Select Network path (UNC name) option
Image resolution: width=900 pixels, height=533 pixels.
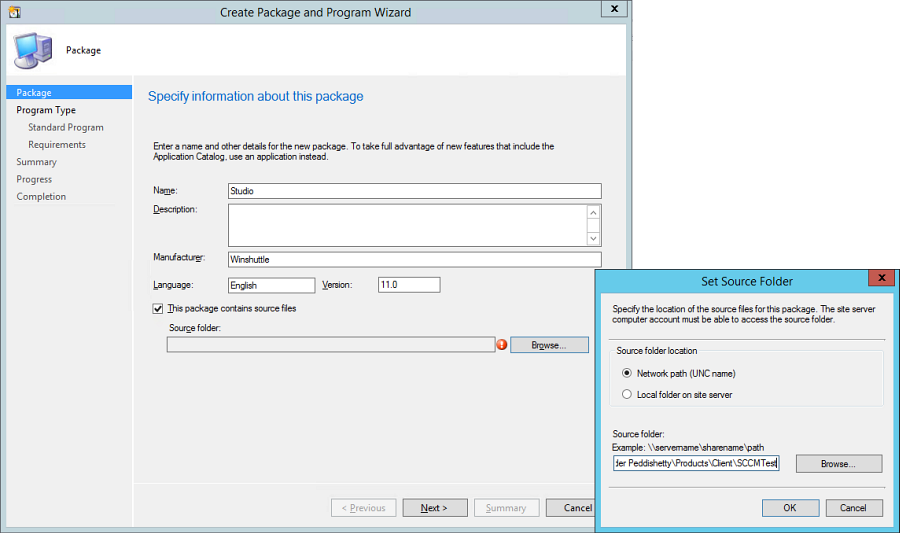click(x=627, y=373)
